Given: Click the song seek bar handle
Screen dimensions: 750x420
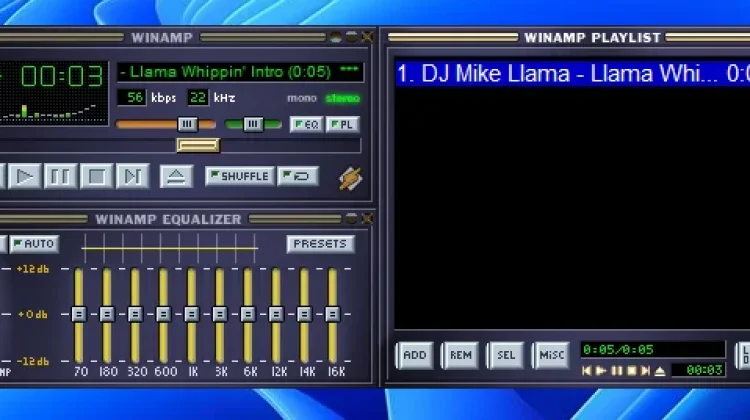Looking at the screenshot, I should (x=198, y=145).
